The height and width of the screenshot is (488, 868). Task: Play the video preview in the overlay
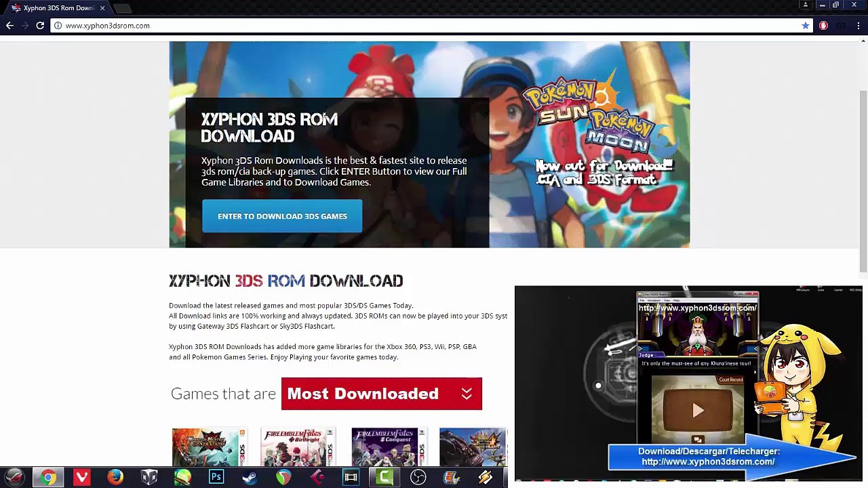point(697,411)
